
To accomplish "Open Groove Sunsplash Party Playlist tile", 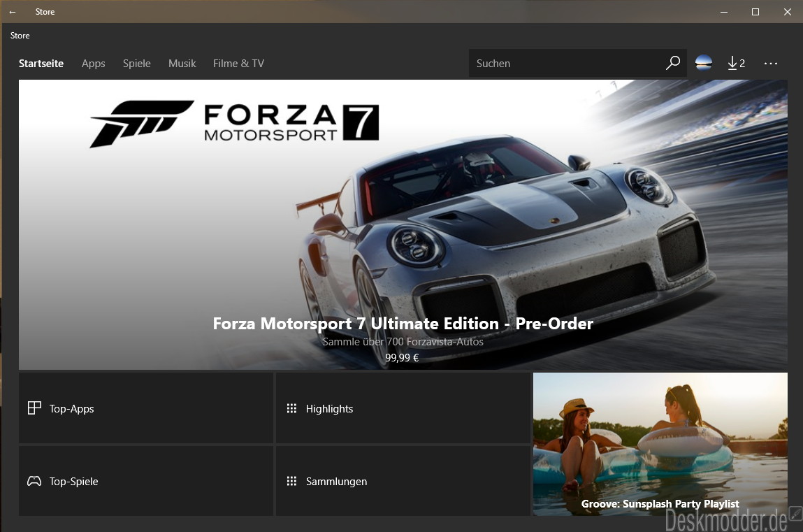I will click(660, 444).
